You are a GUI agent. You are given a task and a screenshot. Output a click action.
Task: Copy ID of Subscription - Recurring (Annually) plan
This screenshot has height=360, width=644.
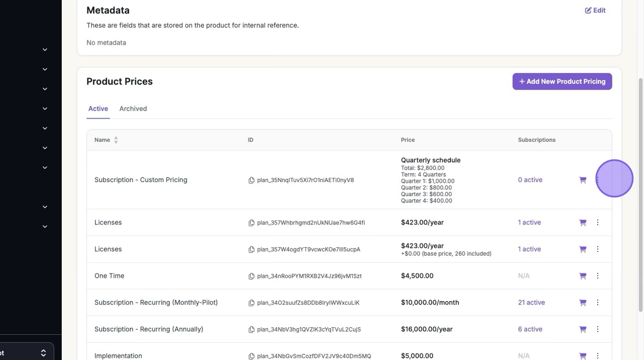click(x=251, y=329)
